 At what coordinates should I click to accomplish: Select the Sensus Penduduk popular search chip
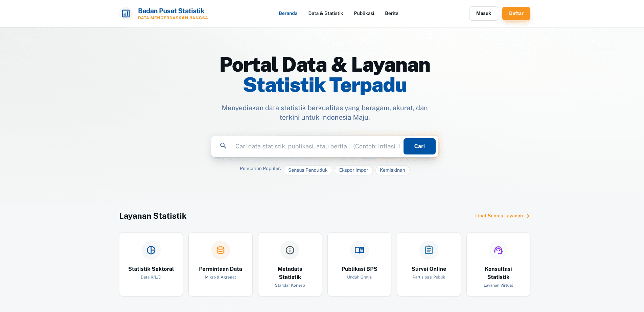pyautogui.click(x=308, y=170)
